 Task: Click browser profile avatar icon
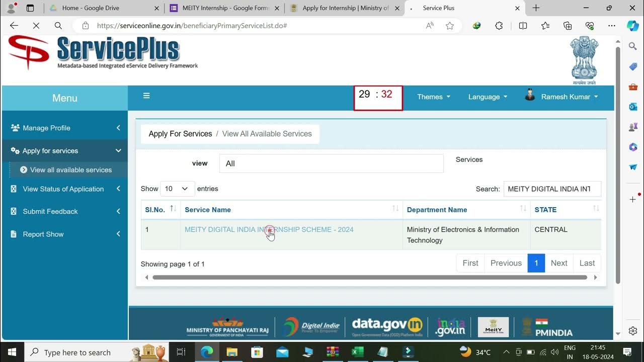(x=11, y=8)
